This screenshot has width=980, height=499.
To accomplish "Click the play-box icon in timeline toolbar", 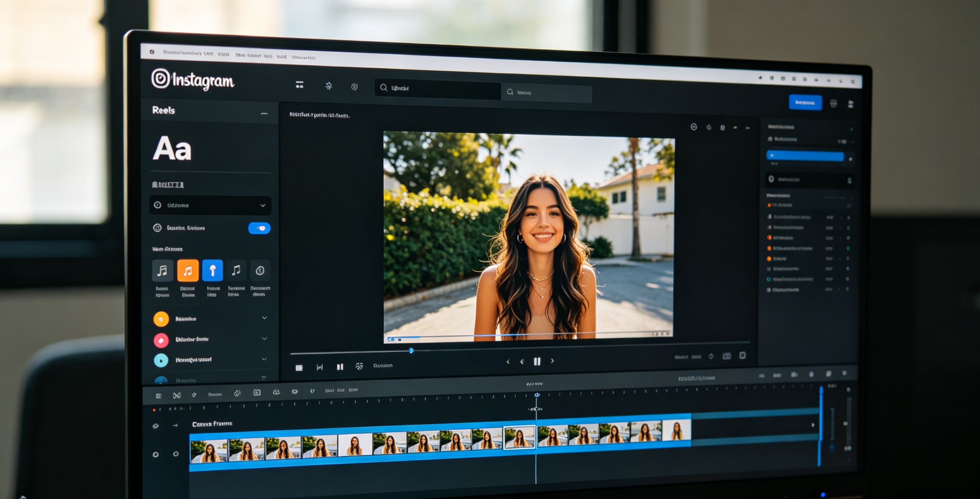I will 257,392.
